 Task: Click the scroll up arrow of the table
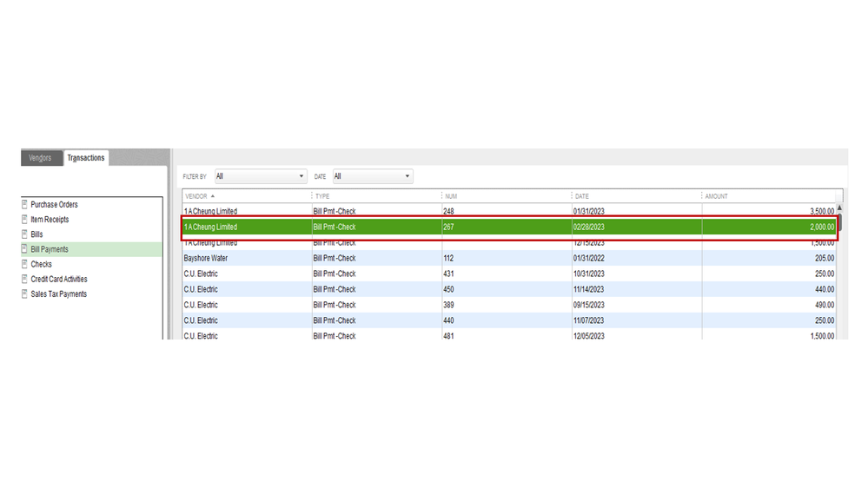point(840,208)
